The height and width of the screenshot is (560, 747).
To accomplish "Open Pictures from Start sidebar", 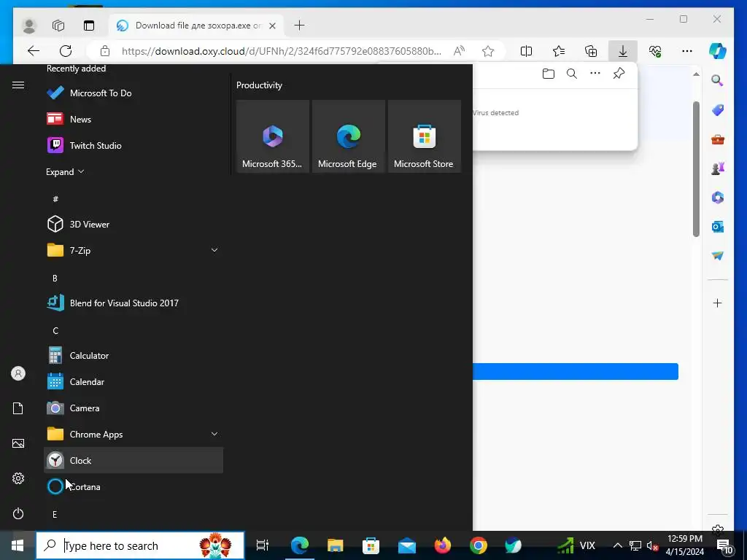I will pos(18,443).
